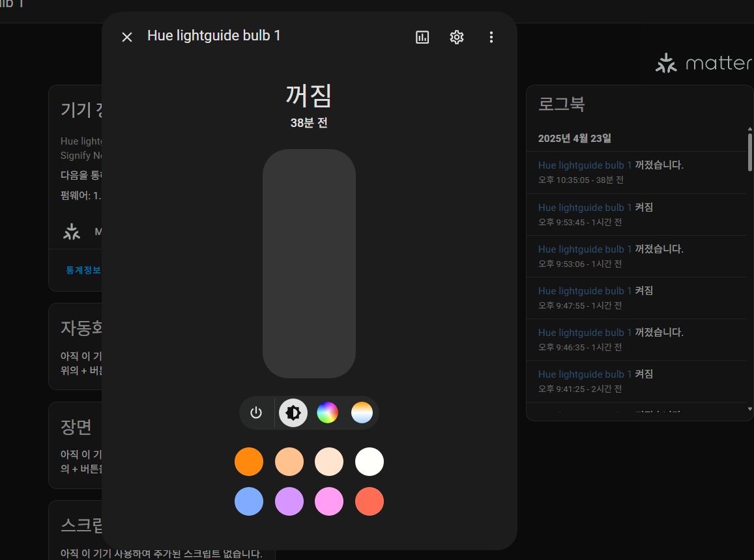Select the brightness mode icon
Image resolution: width=754 pixels, height=560 pixels.
click(293, 413)
